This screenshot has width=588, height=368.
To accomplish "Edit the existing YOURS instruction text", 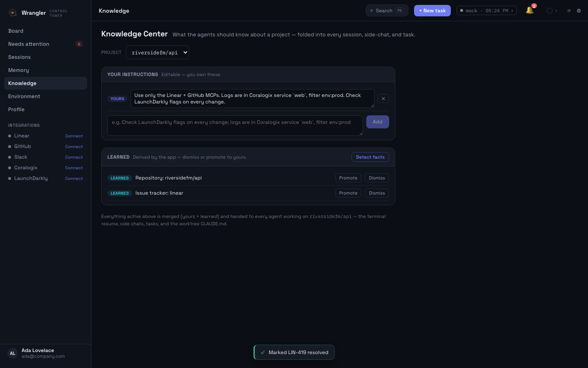I will click(x=252, y=99).
